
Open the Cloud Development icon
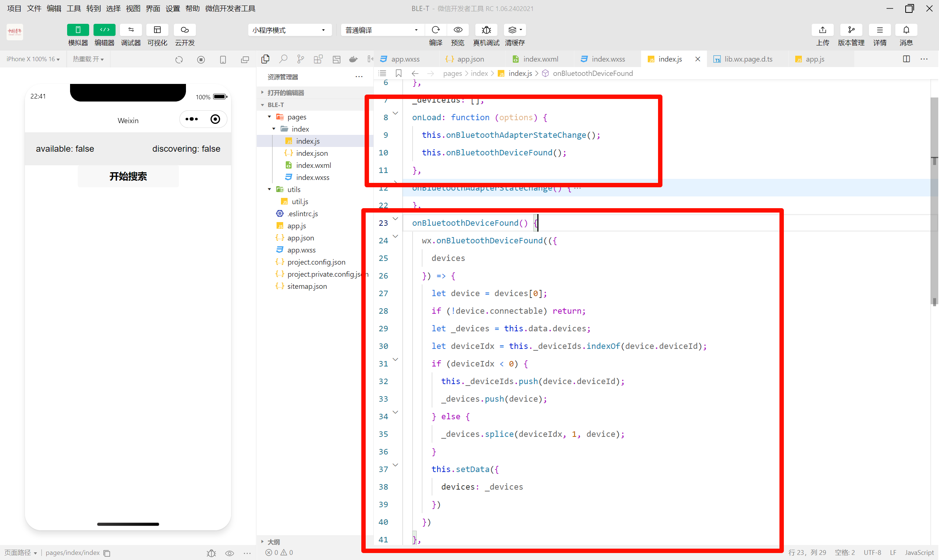[184, 30]
